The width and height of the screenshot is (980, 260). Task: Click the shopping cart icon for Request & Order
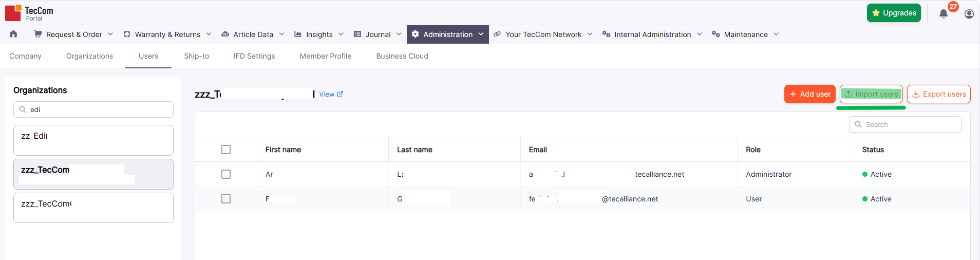[x=38, y=34]
